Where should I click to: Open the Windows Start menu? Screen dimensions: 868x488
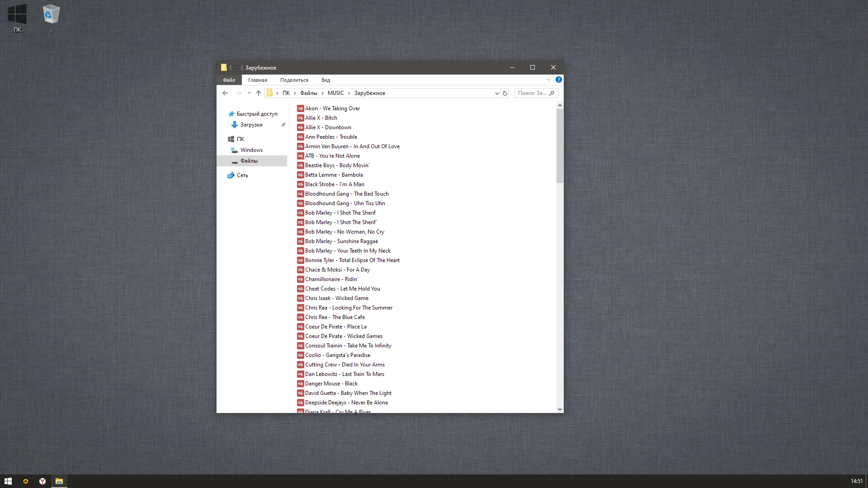[8, 481]
